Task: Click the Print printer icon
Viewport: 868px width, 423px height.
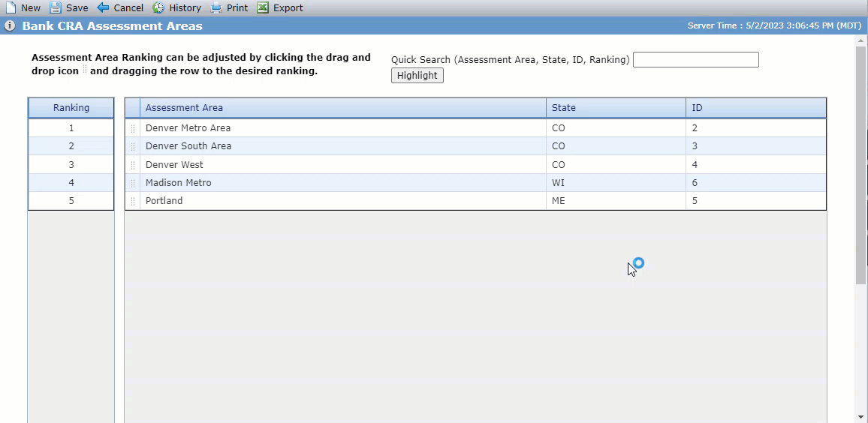Action: tap(216, 7)
